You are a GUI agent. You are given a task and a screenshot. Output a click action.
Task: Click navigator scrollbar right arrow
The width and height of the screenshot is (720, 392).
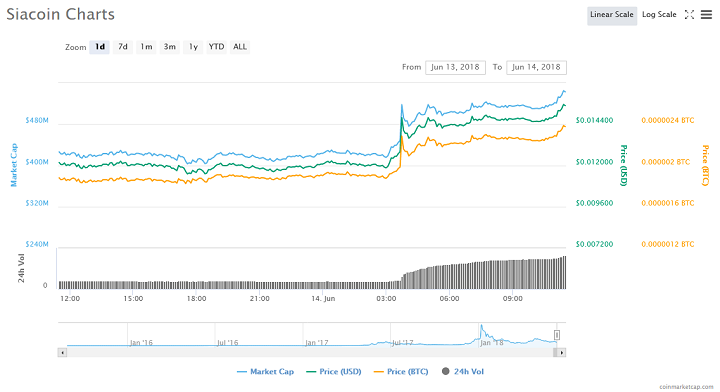(x=561, y=353)
